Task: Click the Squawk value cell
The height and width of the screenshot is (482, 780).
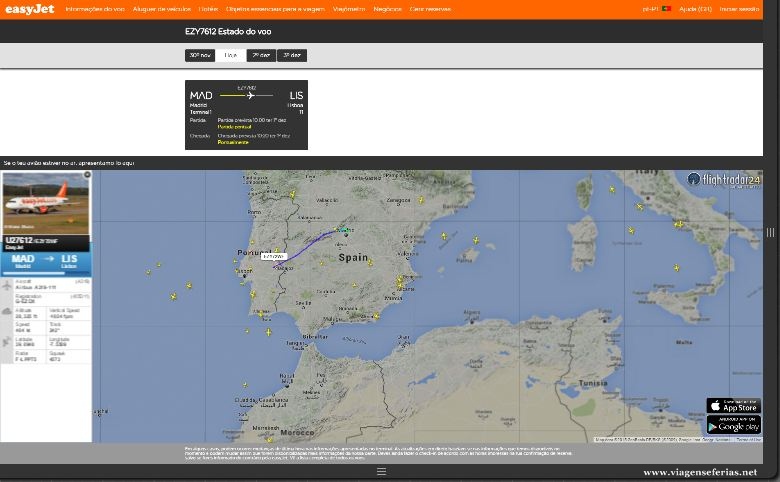Action: tap(69, 356)
